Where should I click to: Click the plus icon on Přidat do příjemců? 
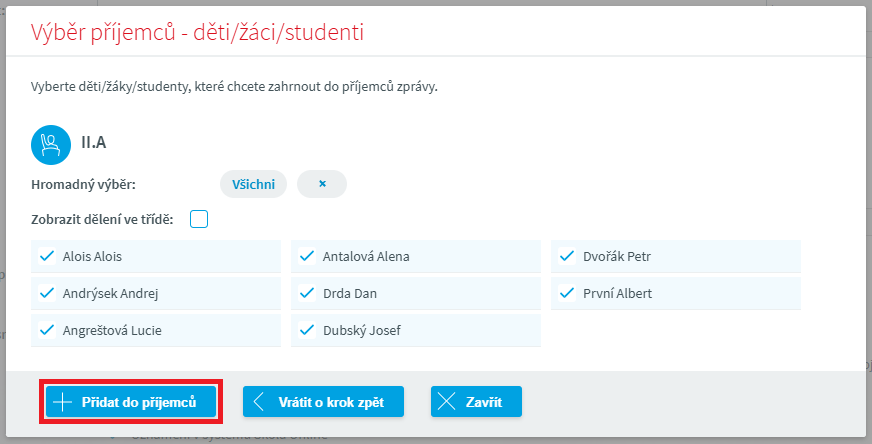click(63, 402)
